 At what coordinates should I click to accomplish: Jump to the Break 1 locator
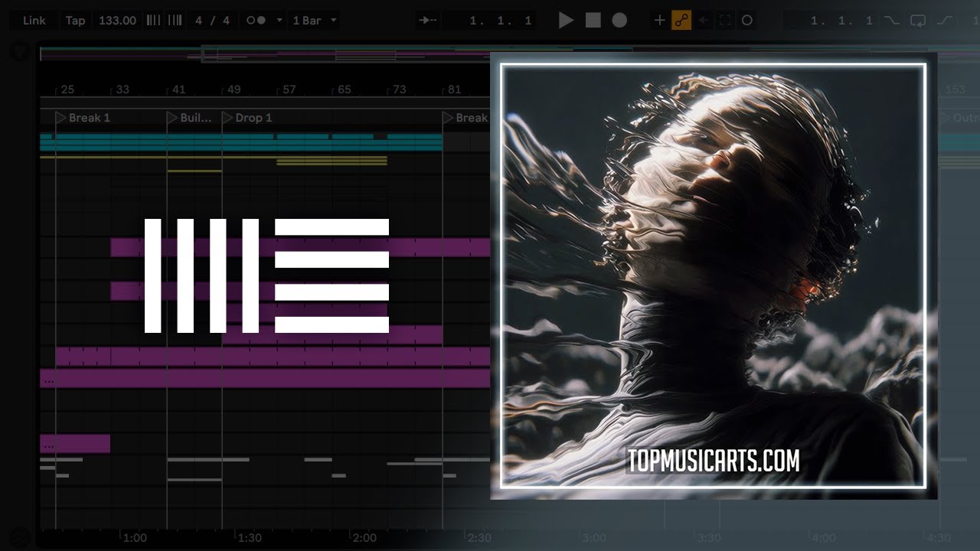click(83, 118)
